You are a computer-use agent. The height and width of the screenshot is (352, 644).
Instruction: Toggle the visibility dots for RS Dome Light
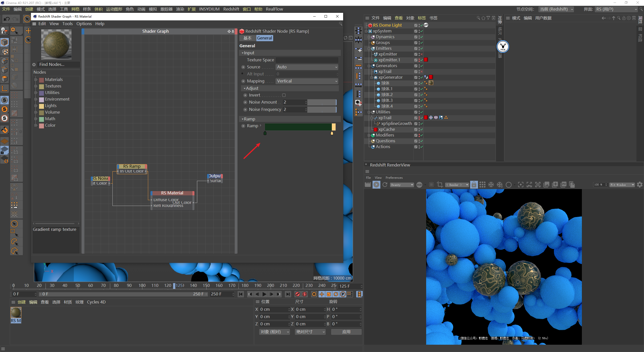[x=419, y=25]
